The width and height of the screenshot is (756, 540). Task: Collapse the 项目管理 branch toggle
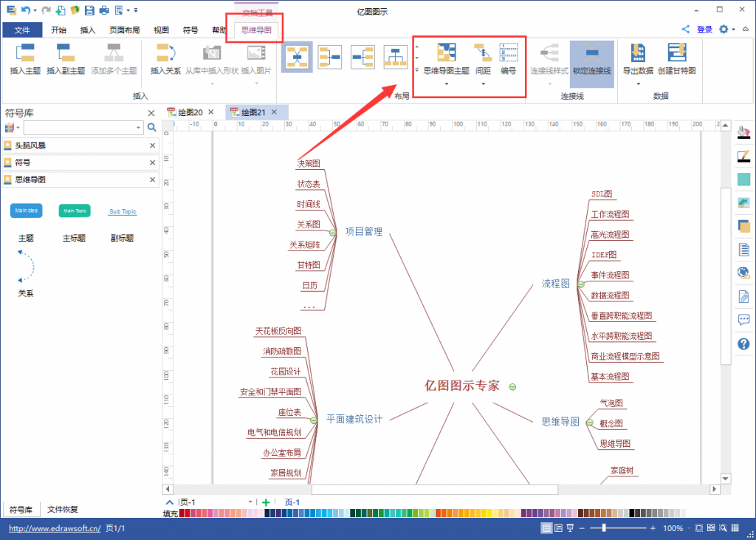(332, 233)
